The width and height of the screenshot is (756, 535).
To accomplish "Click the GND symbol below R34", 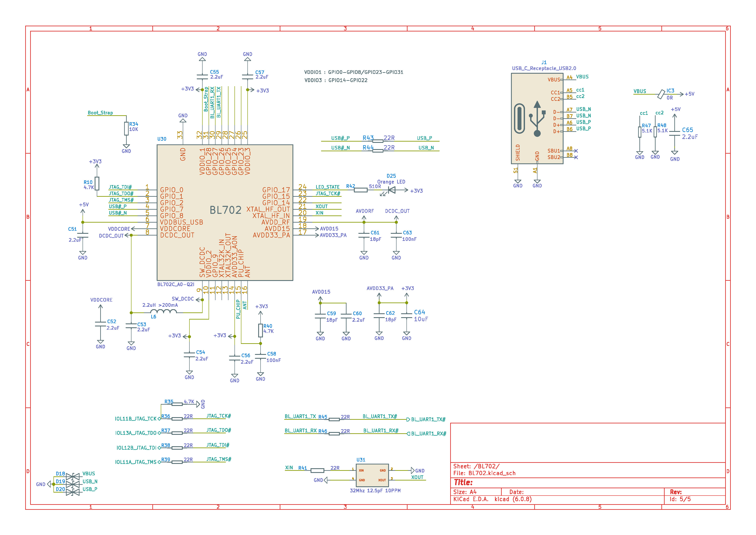I will point(126,149).
